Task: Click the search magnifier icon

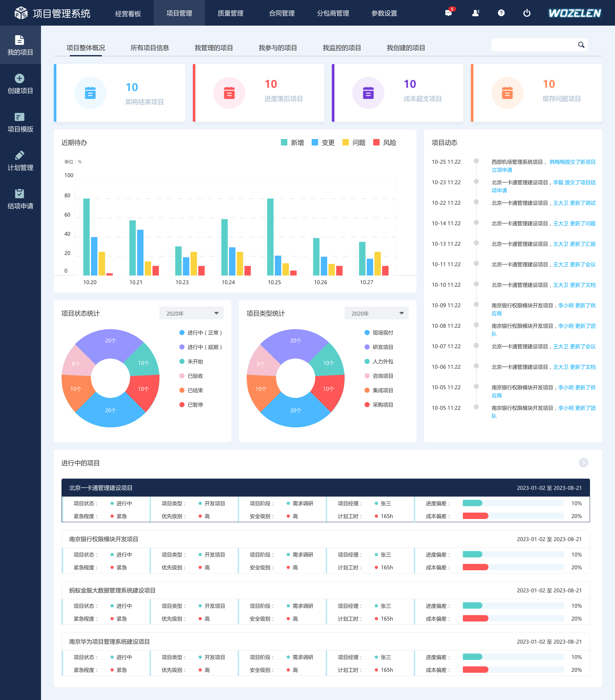Action: pos(581,45)
